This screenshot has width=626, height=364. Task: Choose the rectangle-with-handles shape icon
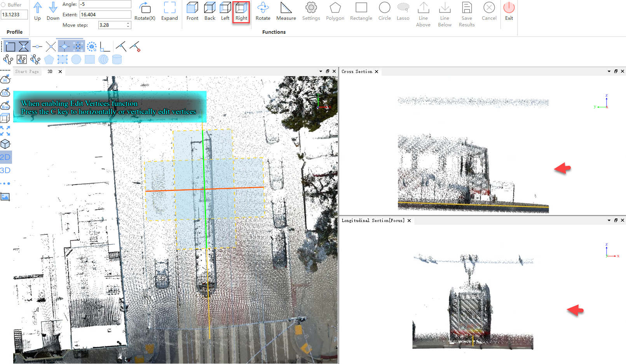pos(63,59)
